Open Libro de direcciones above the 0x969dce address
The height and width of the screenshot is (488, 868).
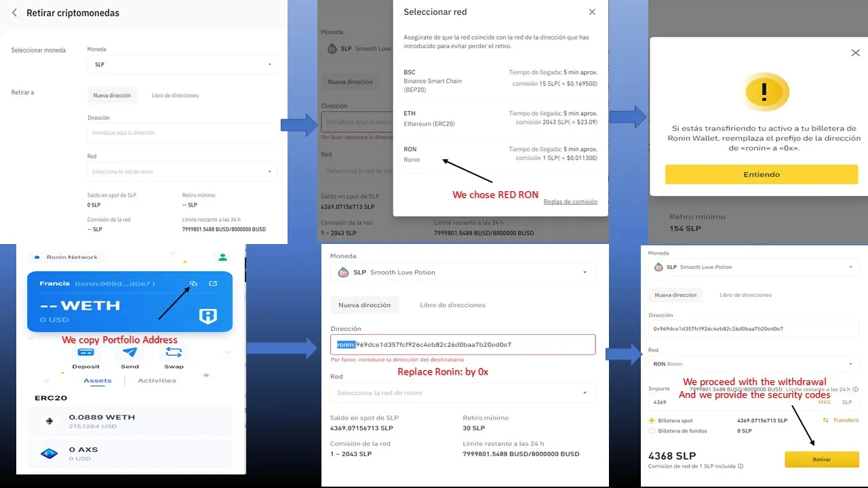[745, 295]
